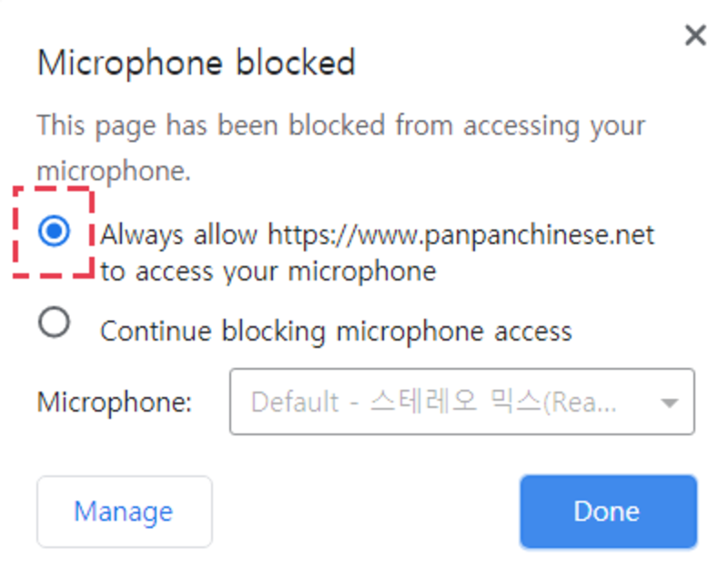Confirm with the Done button
728x581 pixels.
(x=608, y=511)
